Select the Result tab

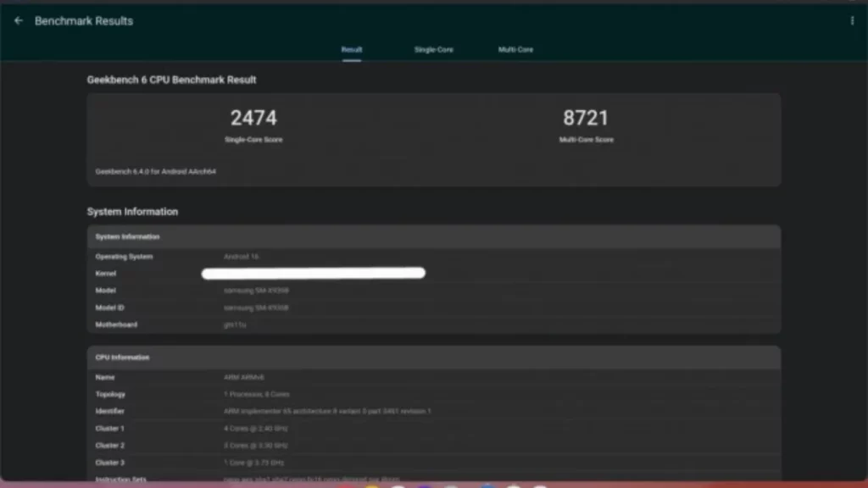pos(352,49)
